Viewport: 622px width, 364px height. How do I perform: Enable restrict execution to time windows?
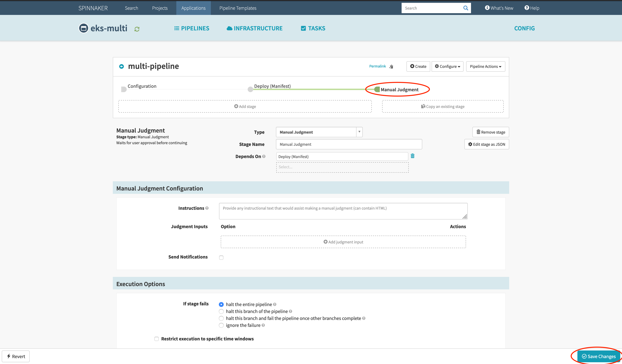157,338
